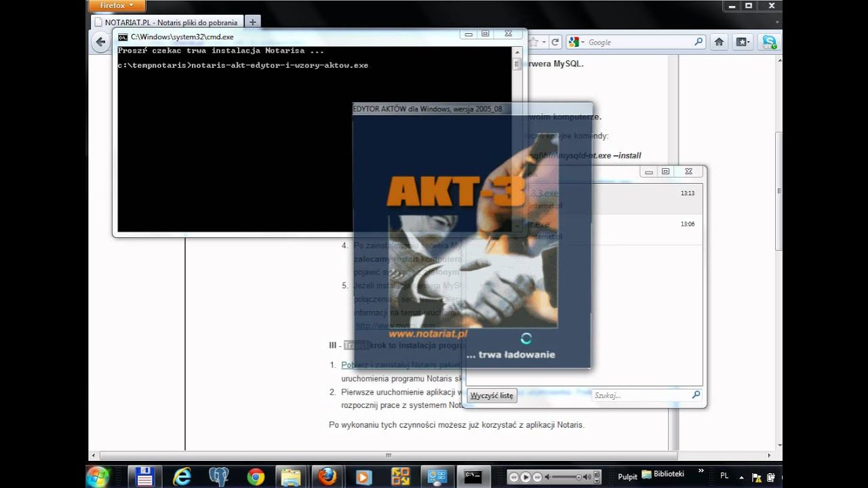Open the Action Center flag tray icon
The width and height of the screenshot is (868, 488).
click(x=757, y=477)
